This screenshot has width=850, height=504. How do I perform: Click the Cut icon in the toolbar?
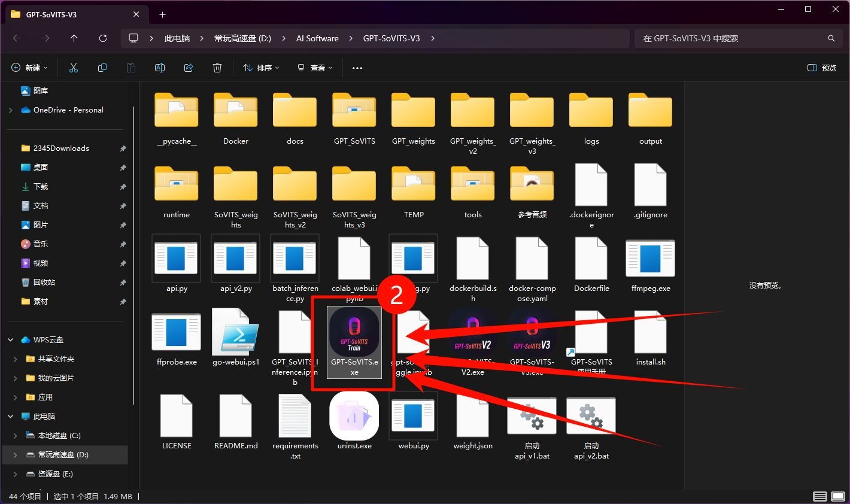click(x=74, y=67)
